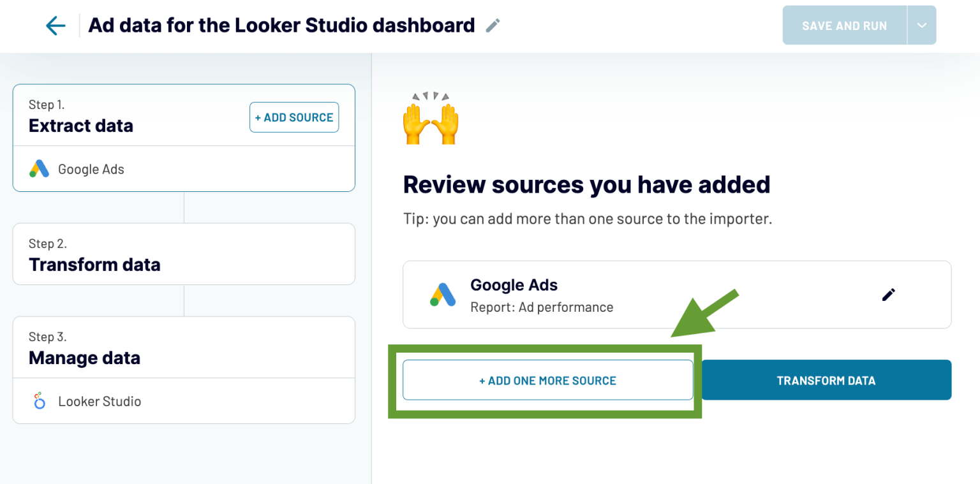
Task: Click the Looker Studio icon under Step 3
Action: click(x=39, y=401)
